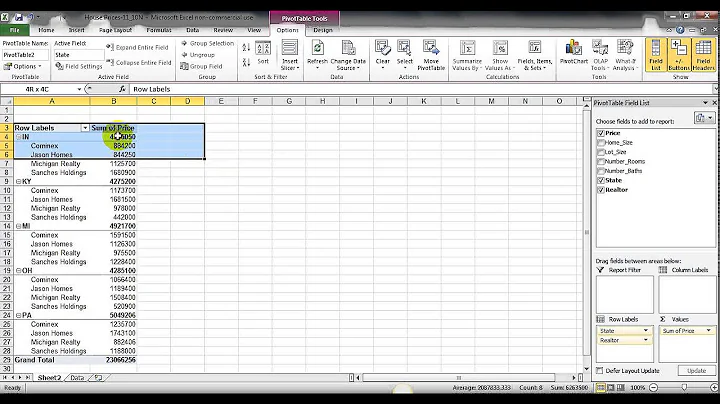Click the Insert Function fx icon
The height and width of the screenshot is (404, 720).
(x=122, y=89)
